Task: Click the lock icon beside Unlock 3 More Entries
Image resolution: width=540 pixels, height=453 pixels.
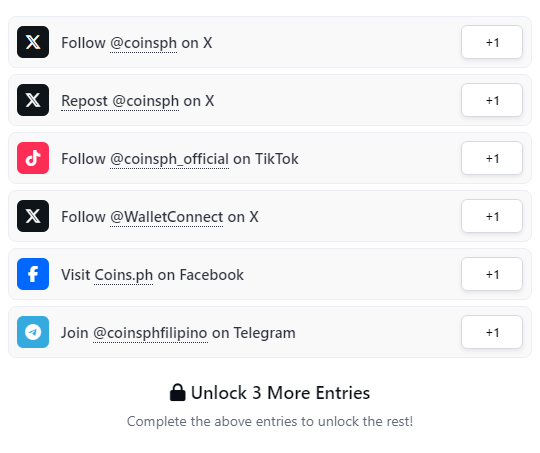Action: point(178,392)
